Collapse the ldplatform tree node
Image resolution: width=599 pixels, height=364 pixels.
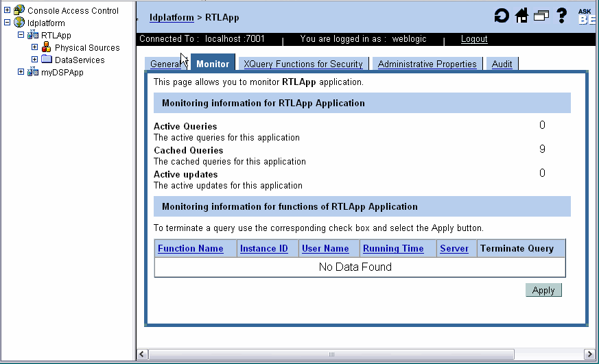click(x=8, y=23)
